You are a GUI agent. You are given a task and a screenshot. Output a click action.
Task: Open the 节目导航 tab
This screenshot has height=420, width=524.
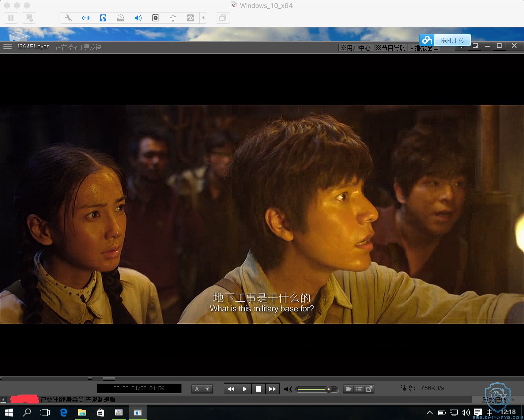click(x=391, y=48)
